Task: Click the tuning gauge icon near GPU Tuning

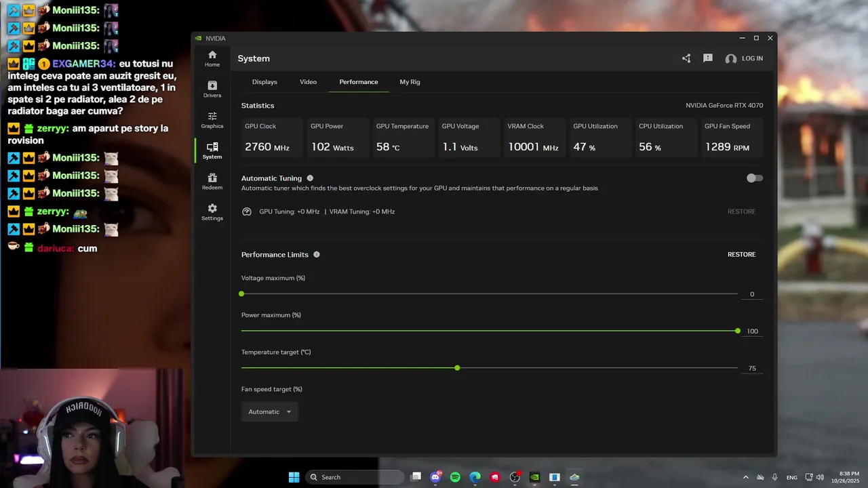Action: (247, 211)
